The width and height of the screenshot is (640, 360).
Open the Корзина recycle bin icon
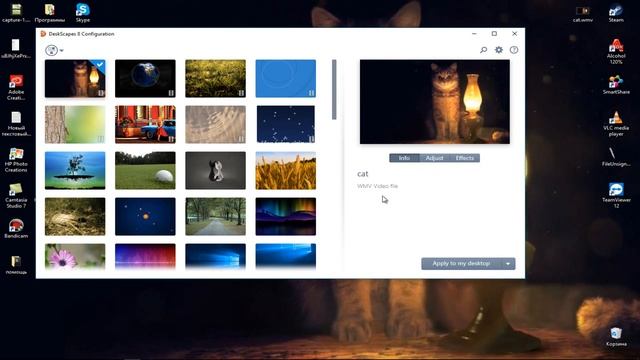coord(616,337)
